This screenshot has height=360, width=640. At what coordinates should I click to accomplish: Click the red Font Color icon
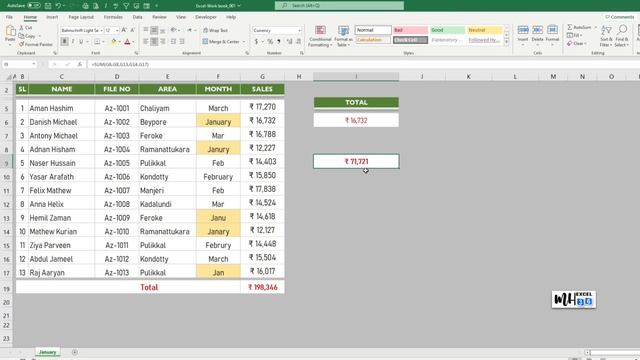coord(127,42)
